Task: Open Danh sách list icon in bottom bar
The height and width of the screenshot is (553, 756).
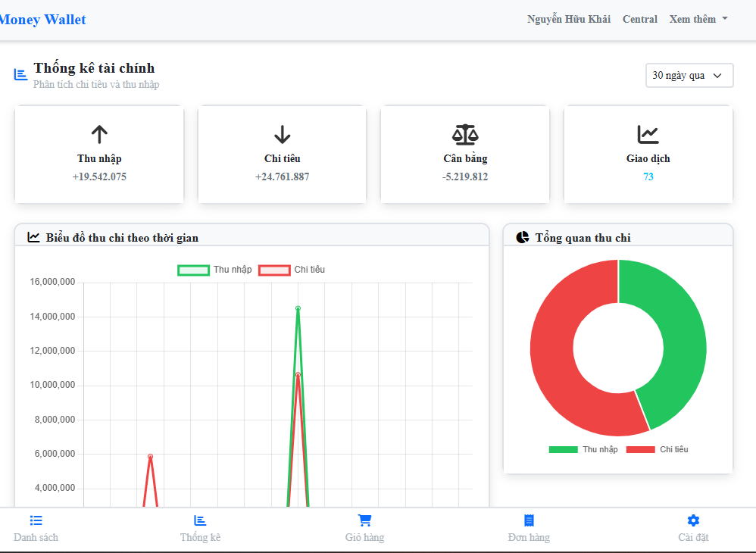Action: (36, 520)
